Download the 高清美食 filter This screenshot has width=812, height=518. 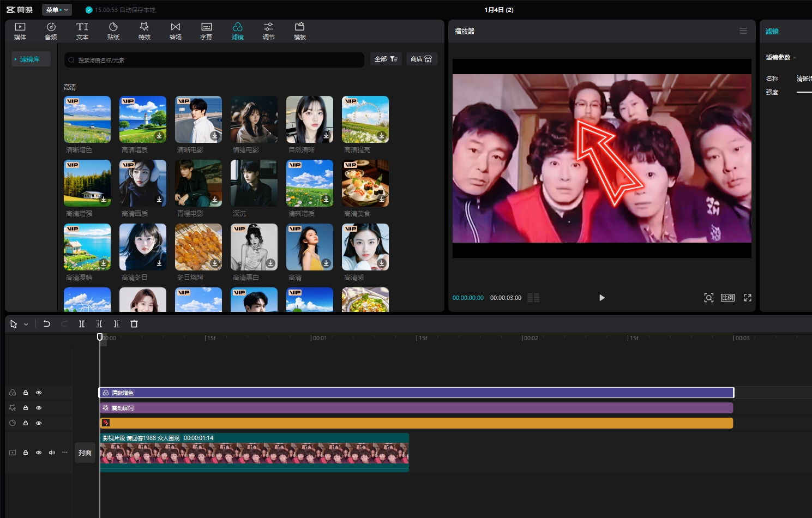[382, 200]
